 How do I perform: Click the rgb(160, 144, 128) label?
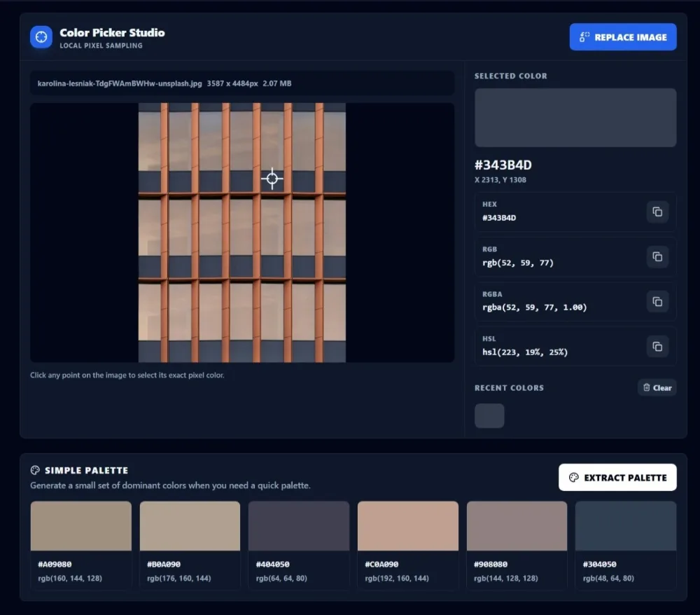(70, 579)
